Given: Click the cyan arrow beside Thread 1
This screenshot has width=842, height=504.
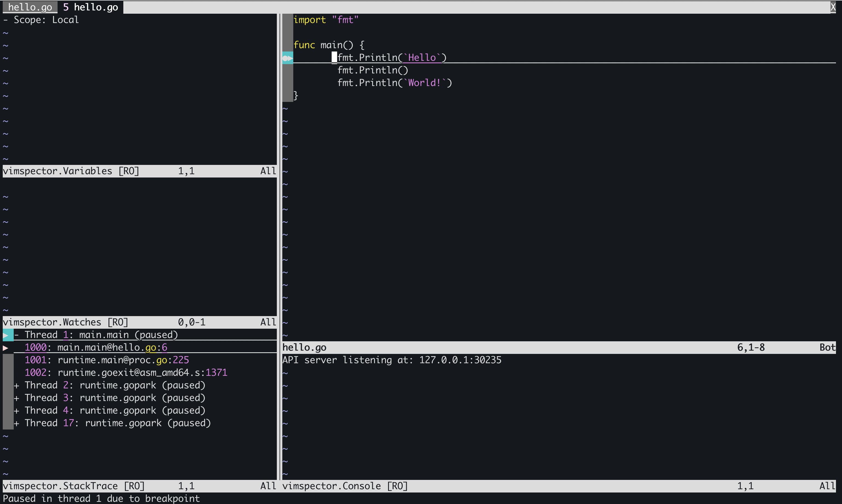Looking at the screenshot, I should 6,334.
